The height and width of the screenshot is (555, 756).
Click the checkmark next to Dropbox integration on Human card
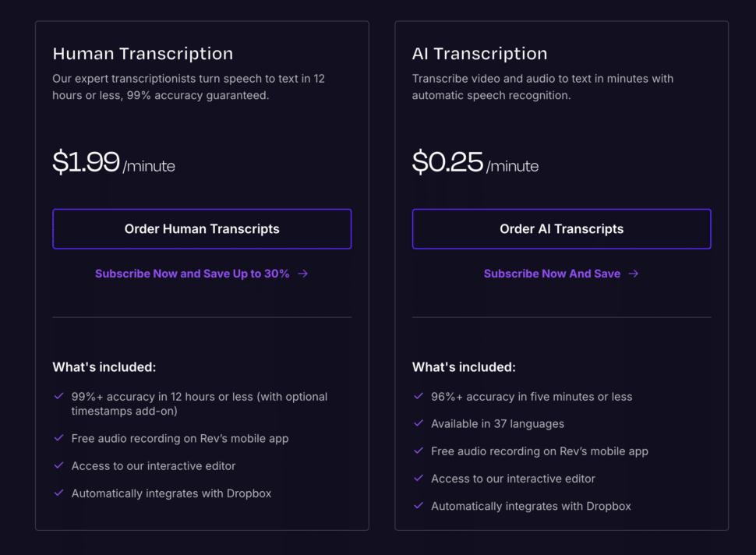(x=58, y=493)
